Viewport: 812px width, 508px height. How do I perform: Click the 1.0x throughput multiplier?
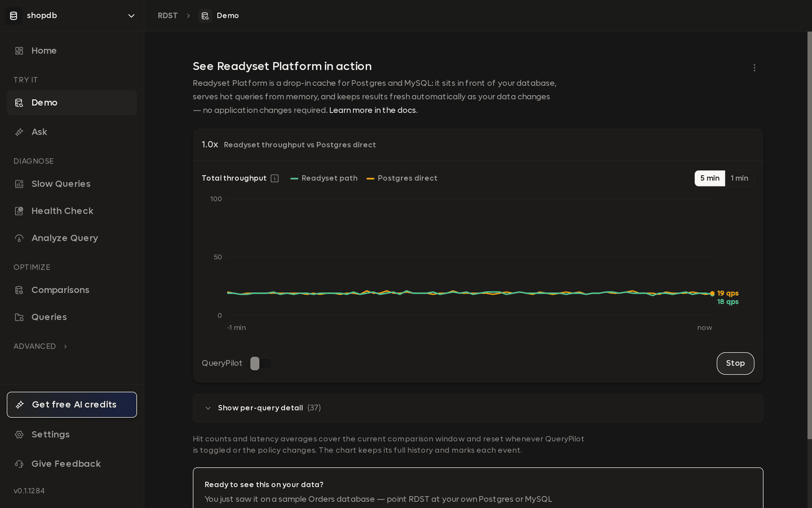click(x=210, y=144)
